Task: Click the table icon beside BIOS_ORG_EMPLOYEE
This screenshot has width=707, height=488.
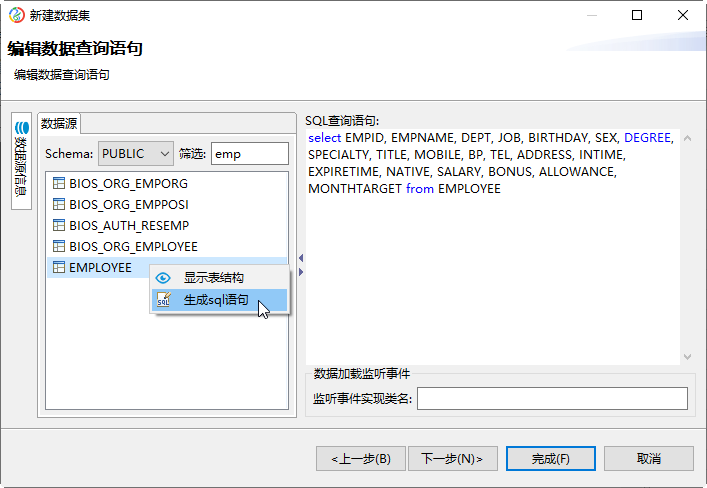Action: 59,247
